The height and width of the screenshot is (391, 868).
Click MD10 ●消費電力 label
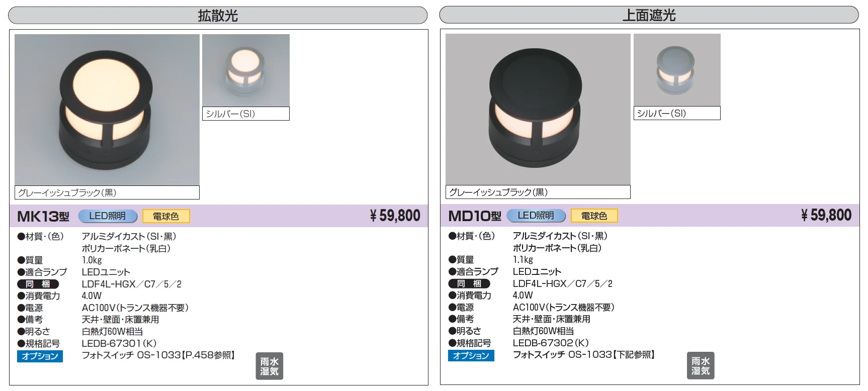(x=470, y=296)
